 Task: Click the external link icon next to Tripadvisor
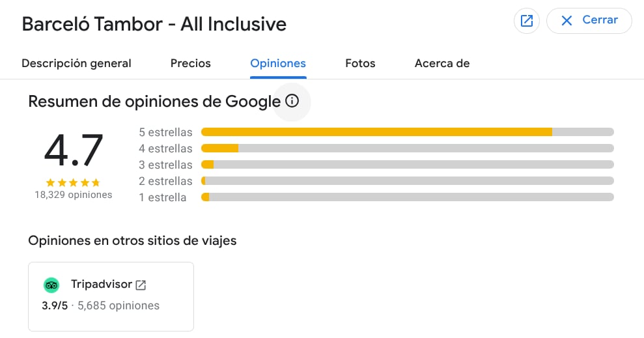tap(141, 285)
